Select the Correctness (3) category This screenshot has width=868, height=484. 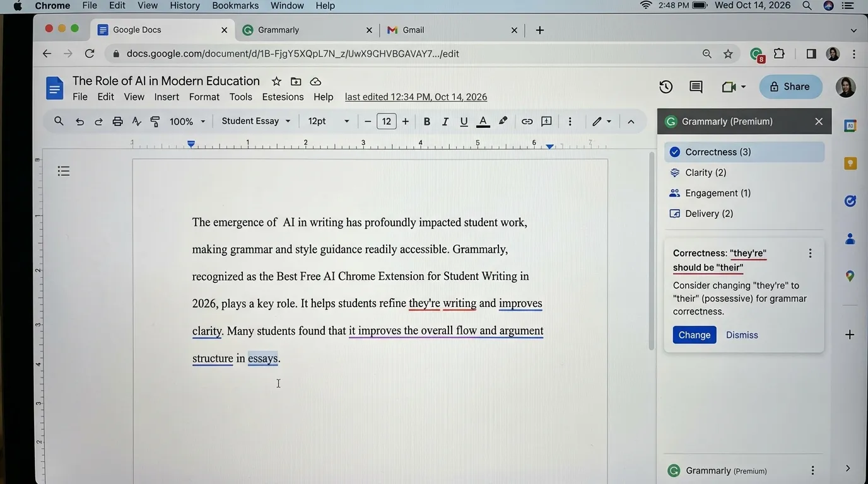click(744, 152)
